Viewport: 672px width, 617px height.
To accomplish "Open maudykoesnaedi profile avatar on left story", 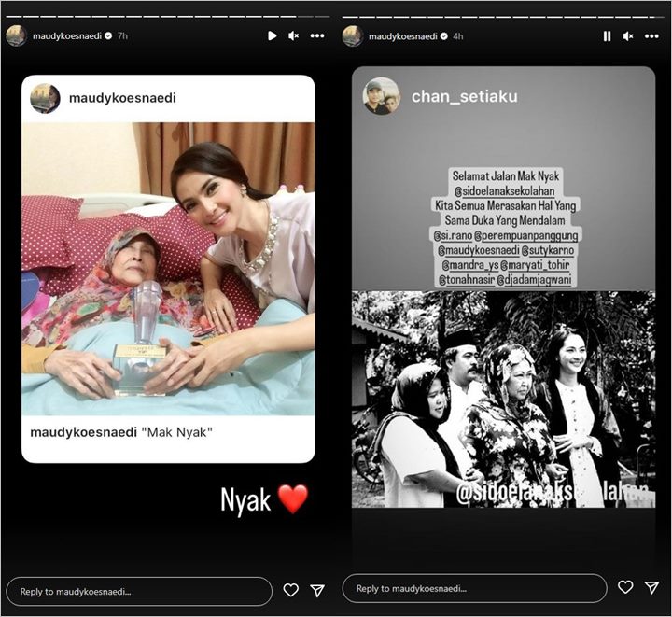I will point(17,35).
